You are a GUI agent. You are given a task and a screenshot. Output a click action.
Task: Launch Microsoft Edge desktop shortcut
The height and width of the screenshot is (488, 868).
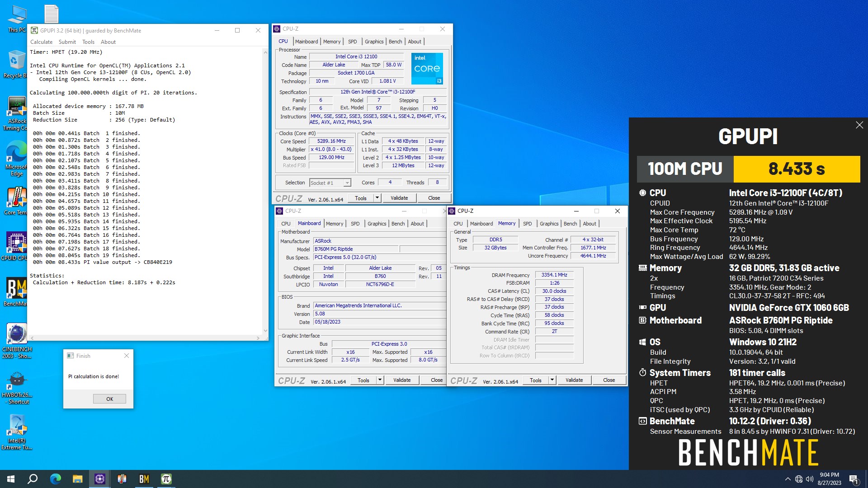point(16,158)
